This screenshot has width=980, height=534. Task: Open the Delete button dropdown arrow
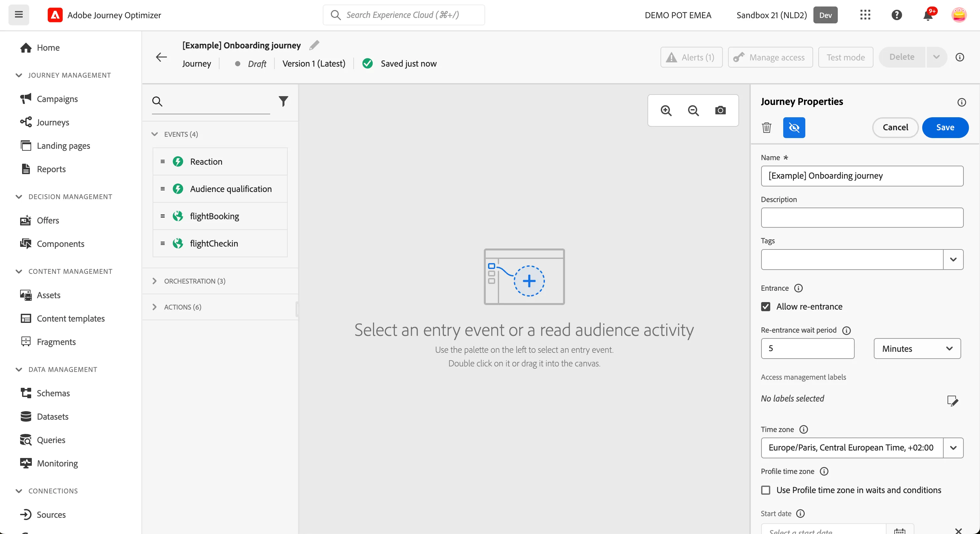(936, 57)
